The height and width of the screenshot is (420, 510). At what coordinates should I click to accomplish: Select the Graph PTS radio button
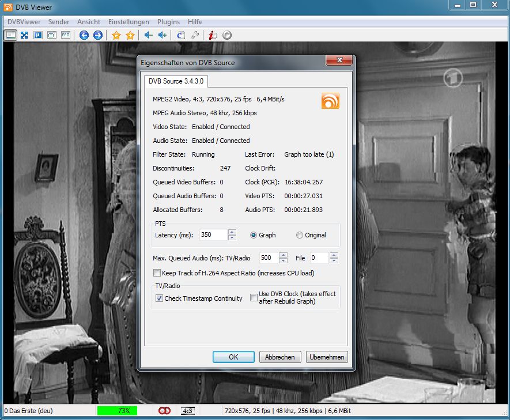tap(254, 235)
